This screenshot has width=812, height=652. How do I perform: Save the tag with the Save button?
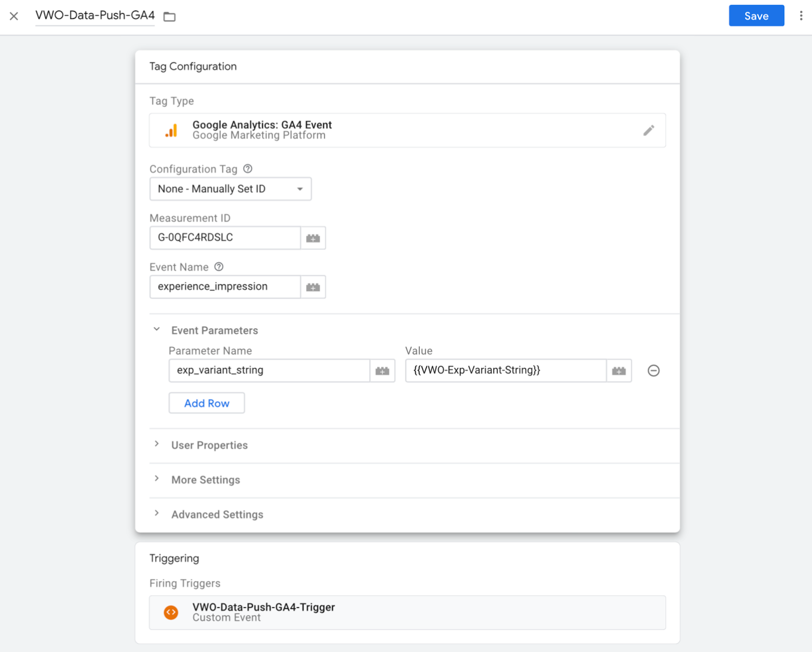click(756, 16)
